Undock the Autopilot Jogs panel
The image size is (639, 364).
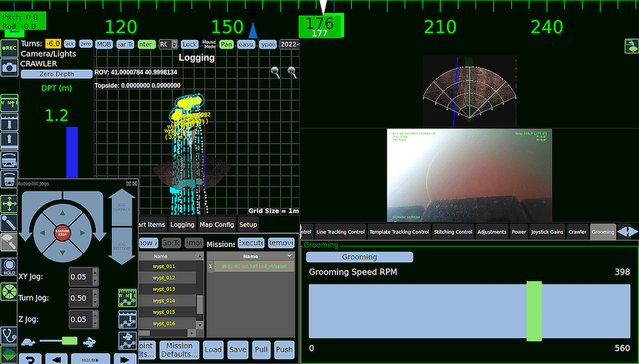129,184
